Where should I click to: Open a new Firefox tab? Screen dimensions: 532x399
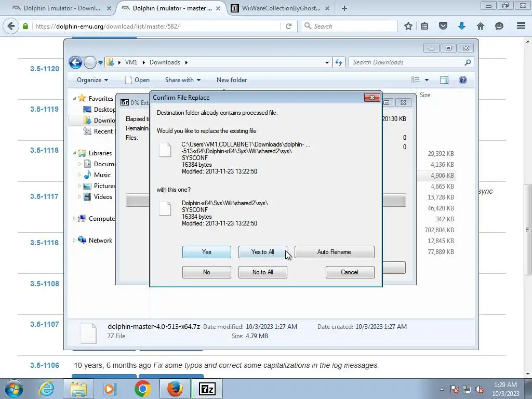pos(344,8)
